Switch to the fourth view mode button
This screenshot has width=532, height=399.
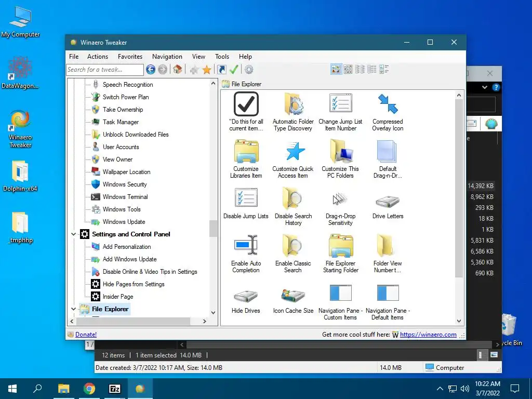[x=372, y=69]
